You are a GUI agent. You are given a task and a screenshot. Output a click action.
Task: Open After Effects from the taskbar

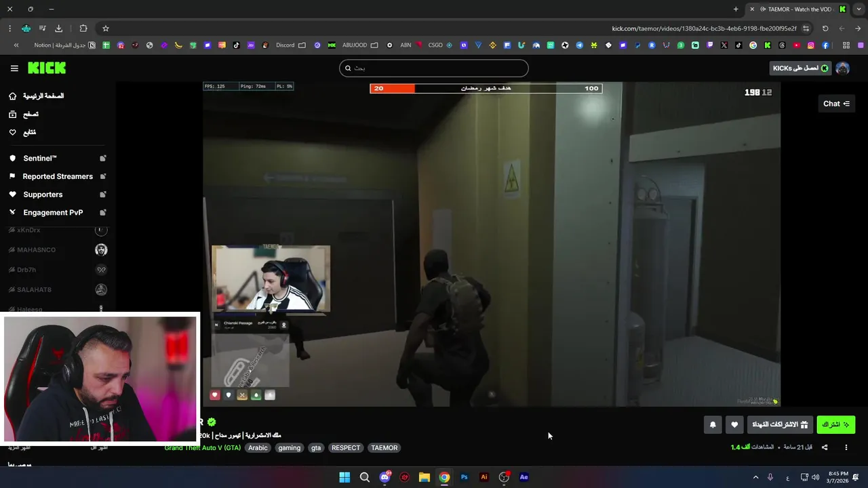524,477
